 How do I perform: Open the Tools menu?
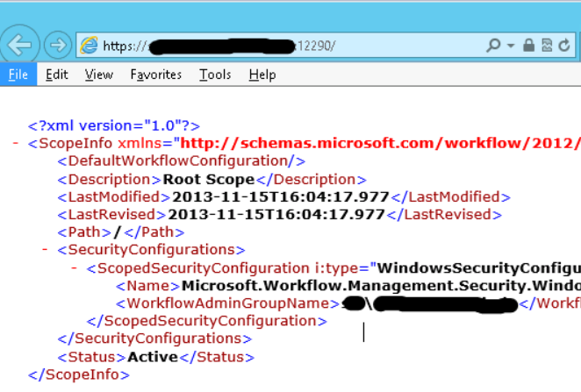click(x=215, y=75)
